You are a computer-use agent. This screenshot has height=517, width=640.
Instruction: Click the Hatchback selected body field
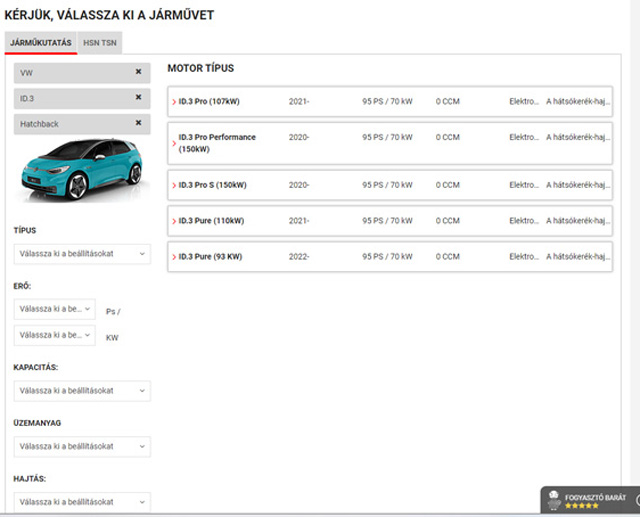coord(82,124)
